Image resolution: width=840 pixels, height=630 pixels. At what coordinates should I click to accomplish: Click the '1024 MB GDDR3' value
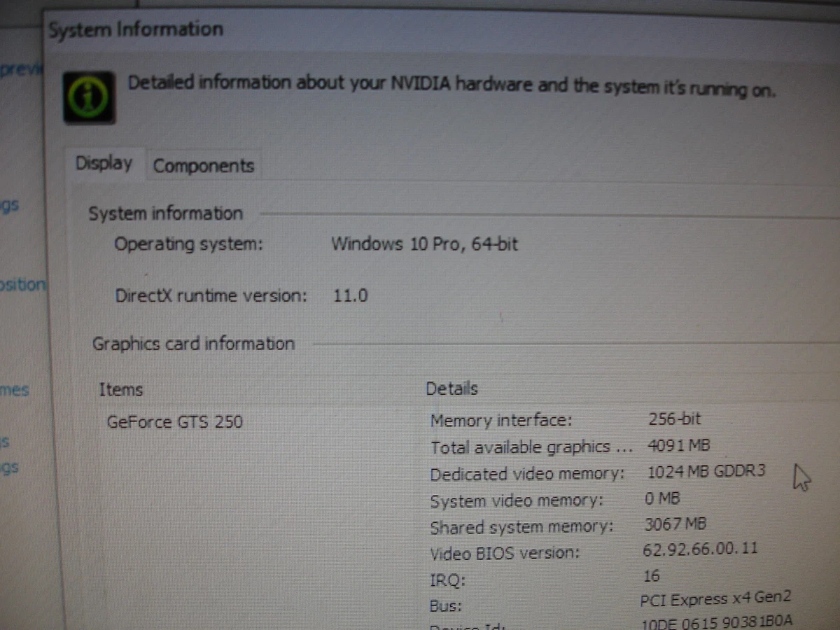pyautogui.click(x=706, y=471)
